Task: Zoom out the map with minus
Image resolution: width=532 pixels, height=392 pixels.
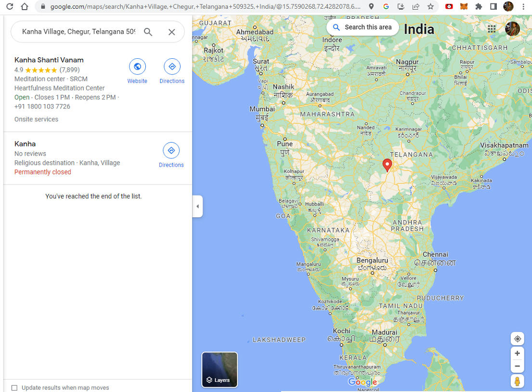Action: [518, 366]
